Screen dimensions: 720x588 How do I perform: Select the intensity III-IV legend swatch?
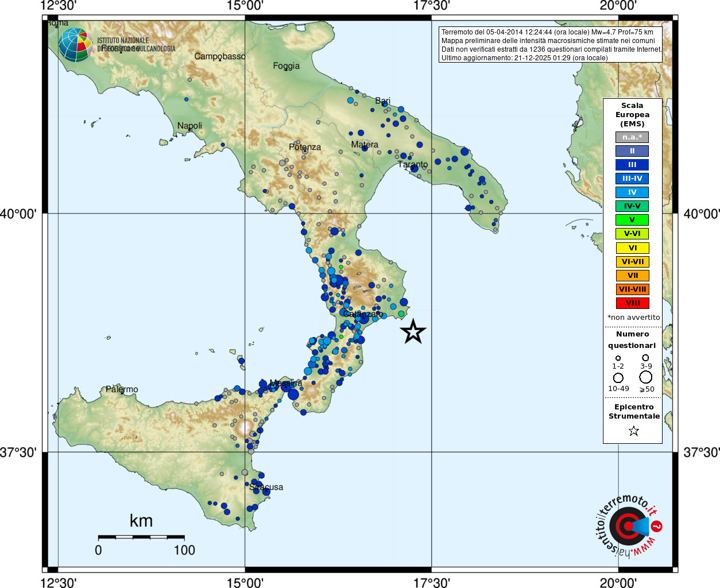pyautogui.click(x=632, y=179)
